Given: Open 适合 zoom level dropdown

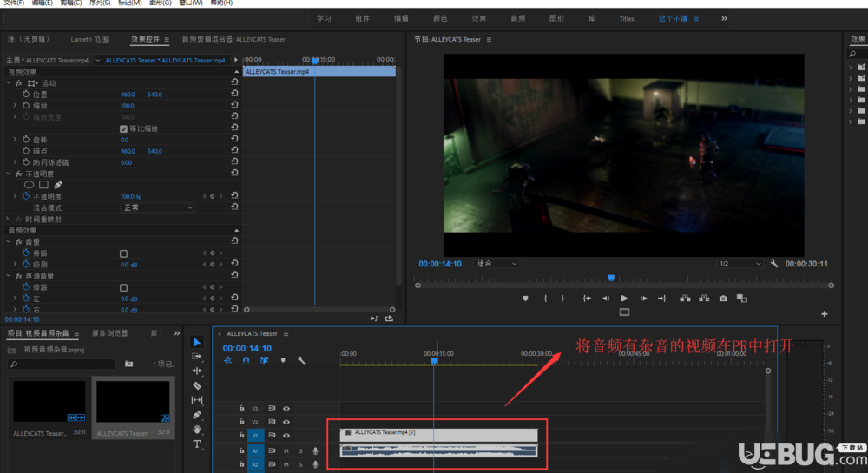Looking at the screenshot, I should pos(496,264).
